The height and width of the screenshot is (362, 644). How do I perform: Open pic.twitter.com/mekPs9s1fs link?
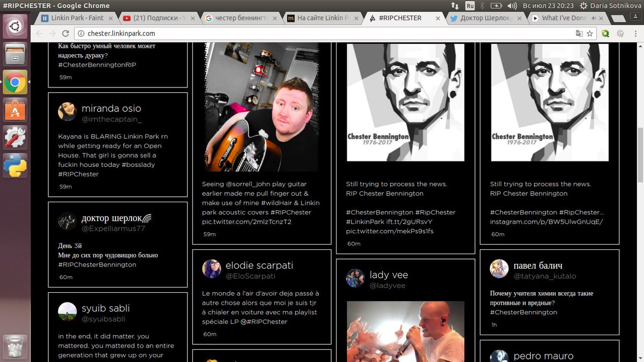[x=390, y=231]
